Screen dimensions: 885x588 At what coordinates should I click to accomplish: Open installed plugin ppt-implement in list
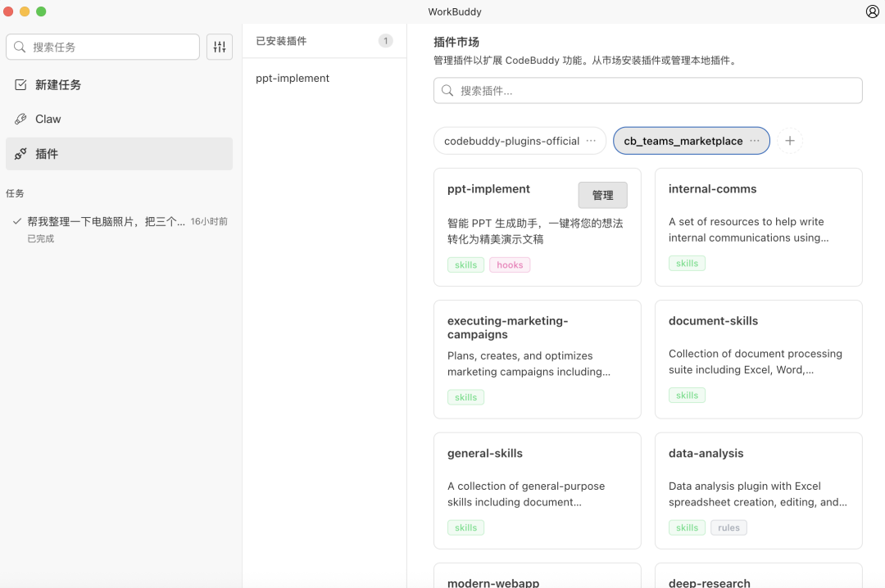point(293,79)
